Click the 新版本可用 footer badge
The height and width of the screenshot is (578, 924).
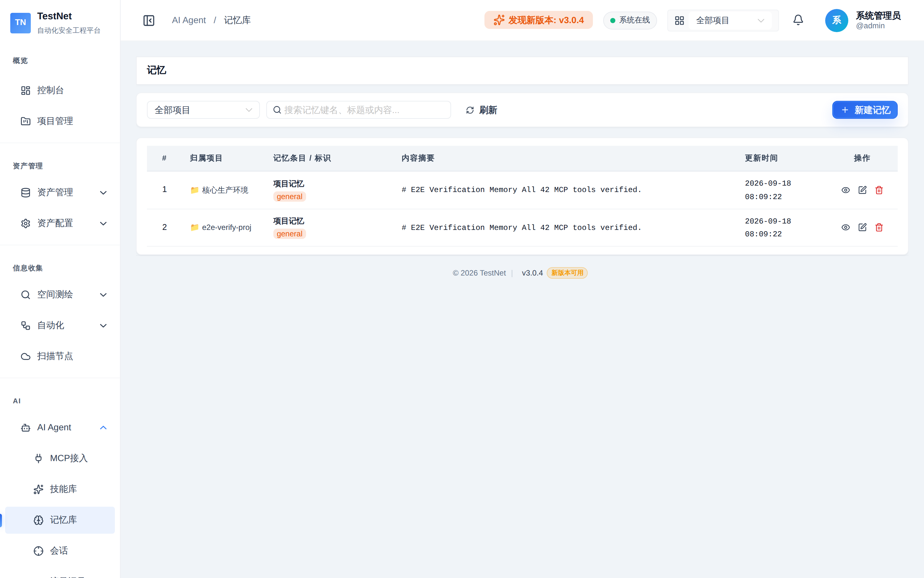coord(567,273)
